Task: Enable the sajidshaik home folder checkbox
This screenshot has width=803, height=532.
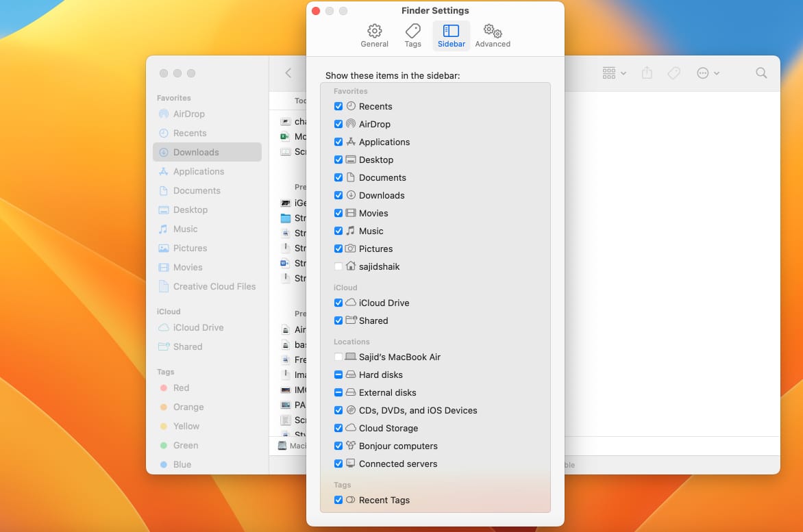Action: coord(338,267)
